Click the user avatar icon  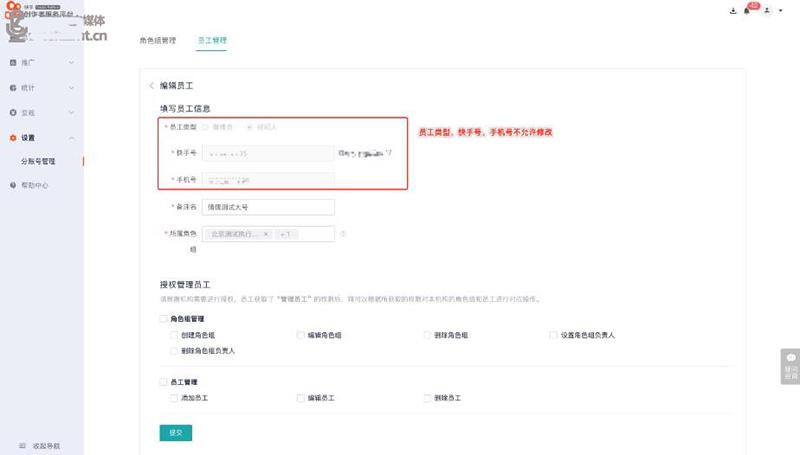767,11
